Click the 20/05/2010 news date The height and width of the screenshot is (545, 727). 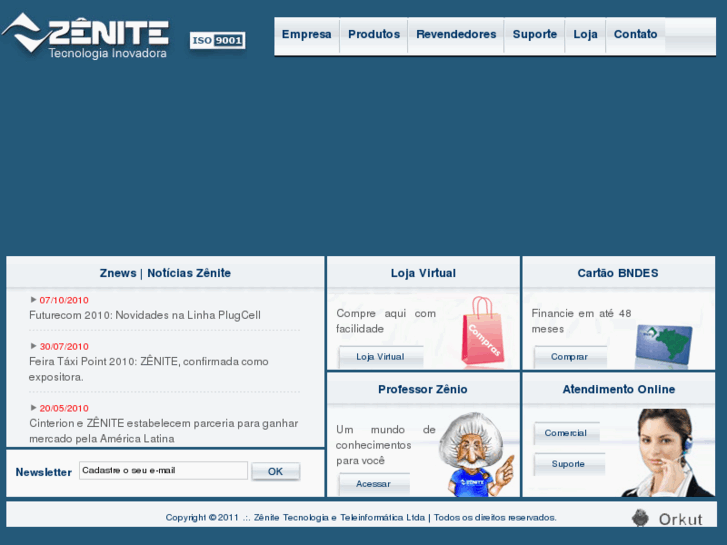64,408
